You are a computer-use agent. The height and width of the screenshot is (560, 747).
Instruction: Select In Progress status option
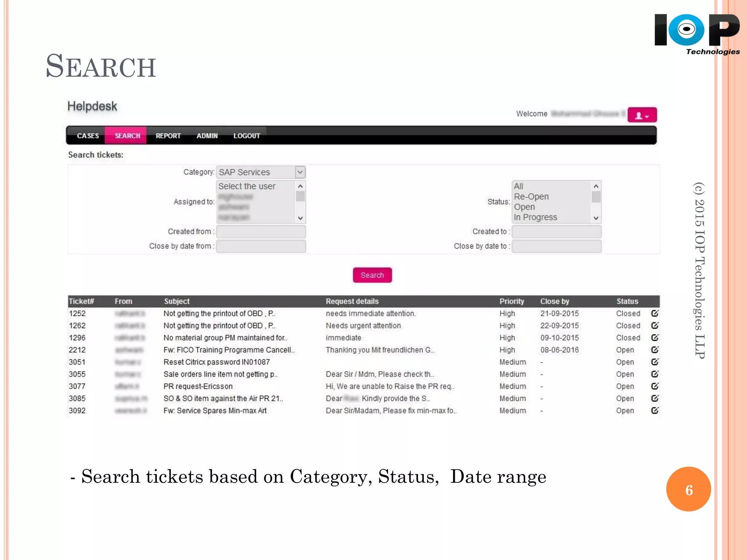(535, 217)
